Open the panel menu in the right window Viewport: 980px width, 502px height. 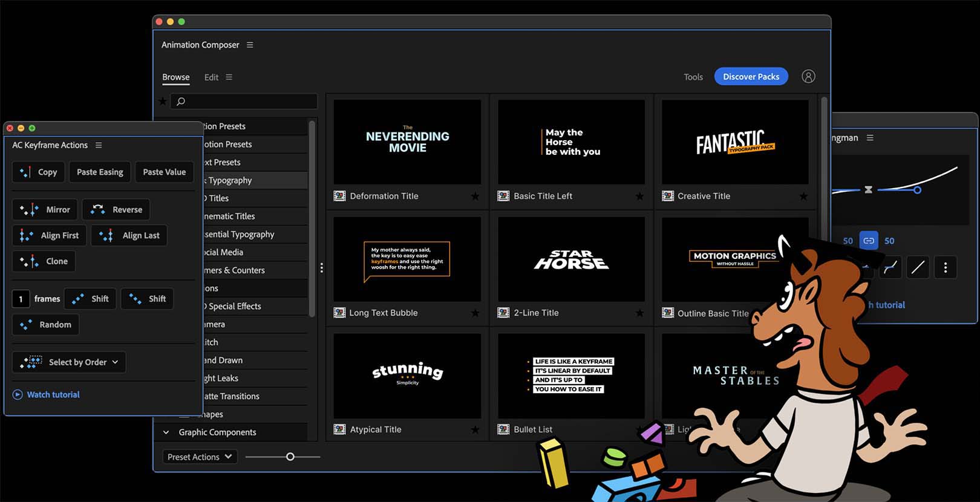pyautogui.click(x=870, y=138)
